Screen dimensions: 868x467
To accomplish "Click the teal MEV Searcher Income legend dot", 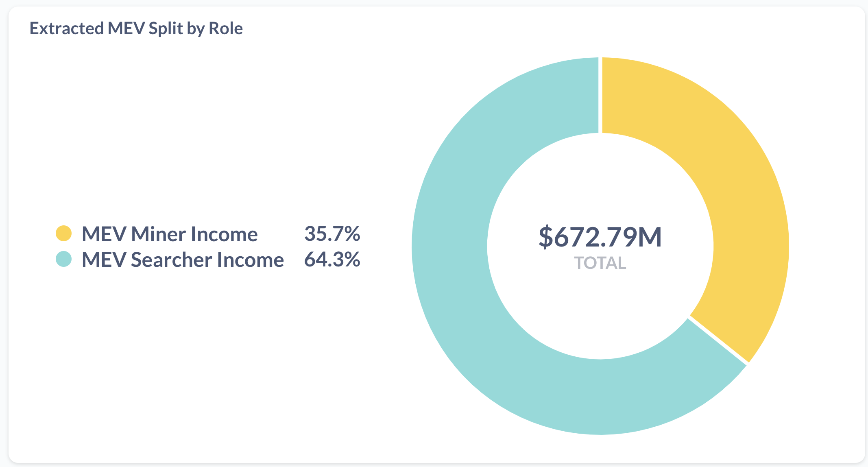I will (x=64, y=259).
